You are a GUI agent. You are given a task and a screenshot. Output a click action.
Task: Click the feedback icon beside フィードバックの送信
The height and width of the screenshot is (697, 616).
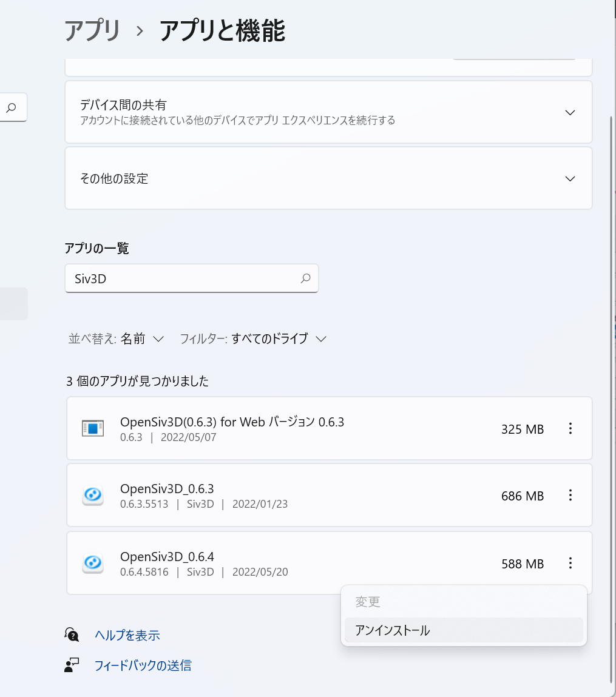click(x=72, y=665)
